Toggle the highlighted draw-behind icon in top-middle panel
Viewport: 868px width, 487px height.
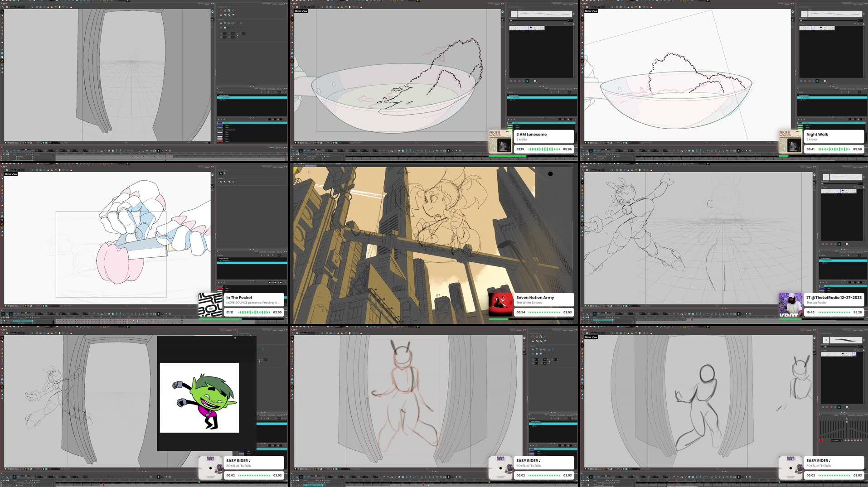(x=527, y=81)
